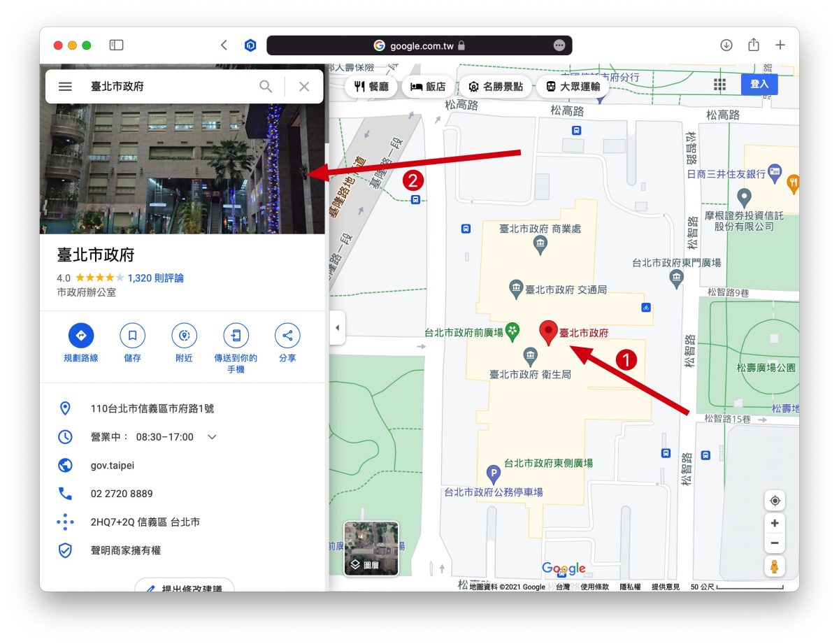
Task: Zoom in with the plus button
Action: click(x=775, y=523)
